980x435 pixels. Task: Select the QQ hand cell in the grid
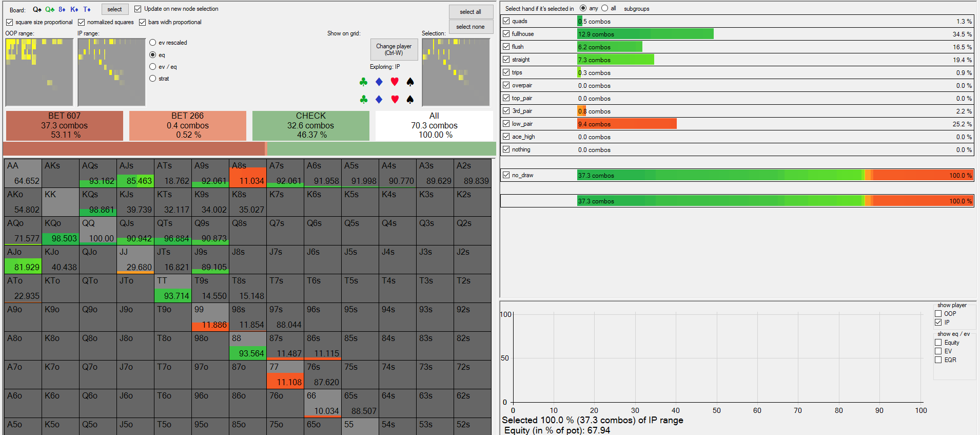click(x=98, y=231)
